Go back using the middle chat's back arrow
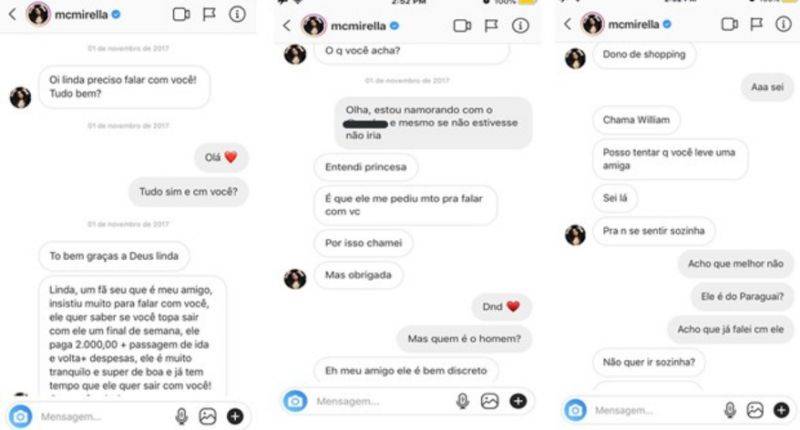The image size is (800, 430). tap(287, 26)
